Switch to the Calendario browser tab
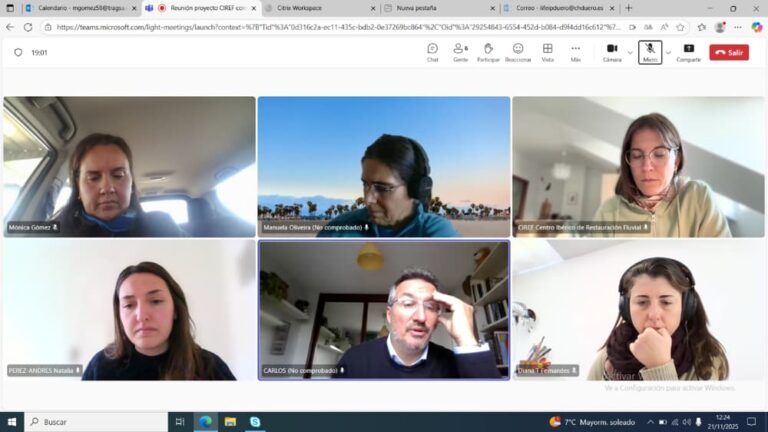The width and height of the screenshot is (768, 432). click(81, 8)
